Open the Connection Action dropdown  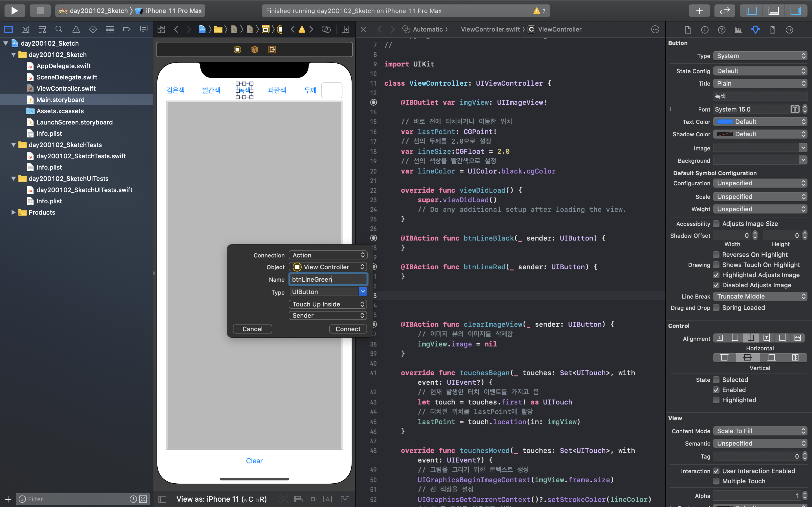point(328,255)
